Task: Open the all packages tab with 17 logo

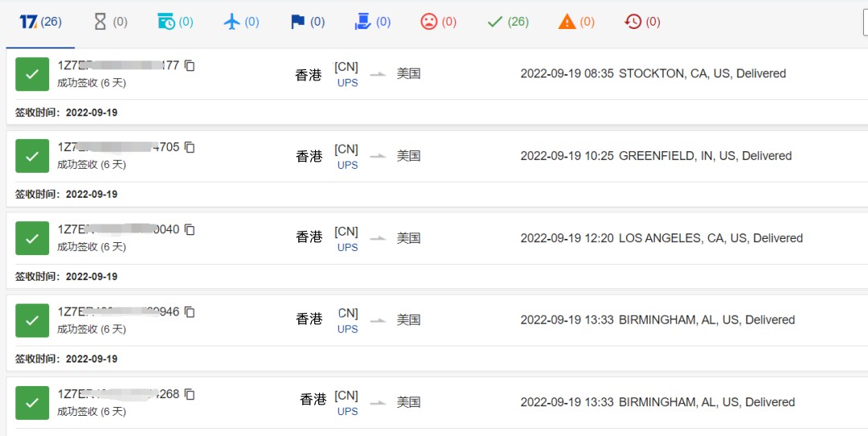Action: click(40, 22)
